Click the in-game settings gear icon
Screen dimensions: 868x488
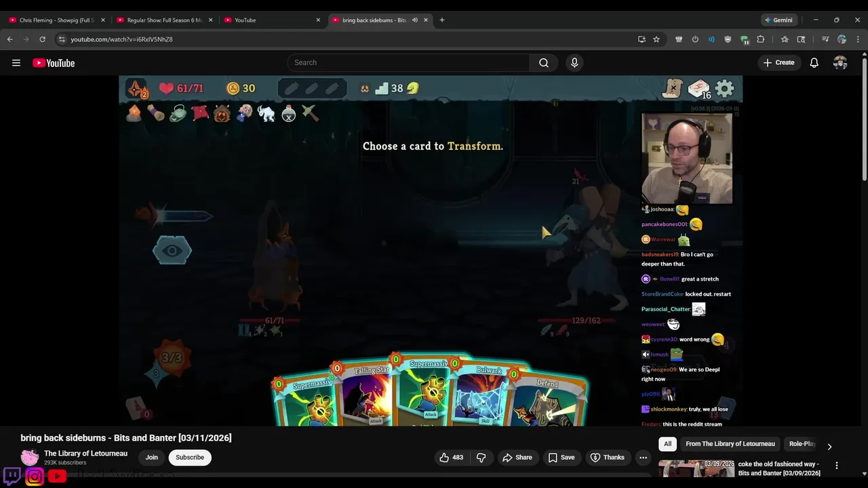pyautogui.click(x=725, y=88)
